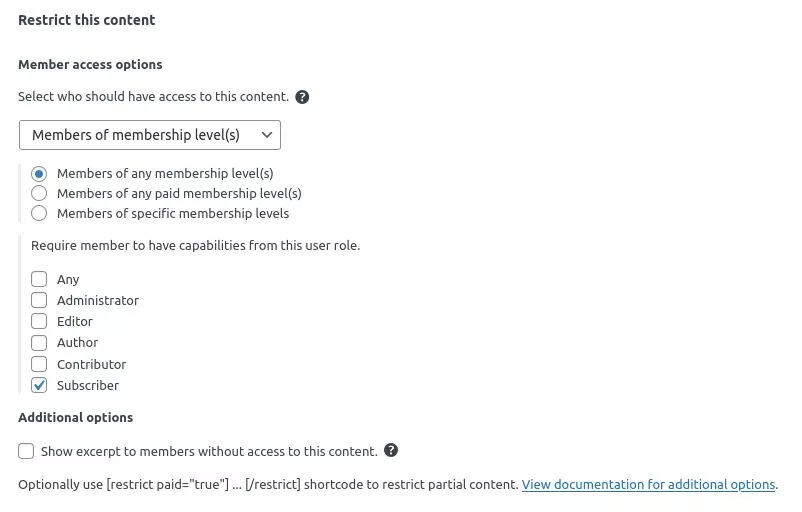Toggle Show excerpt to members checkbox
Viewport: 802px width, 512px height.
tap(26, 451)
